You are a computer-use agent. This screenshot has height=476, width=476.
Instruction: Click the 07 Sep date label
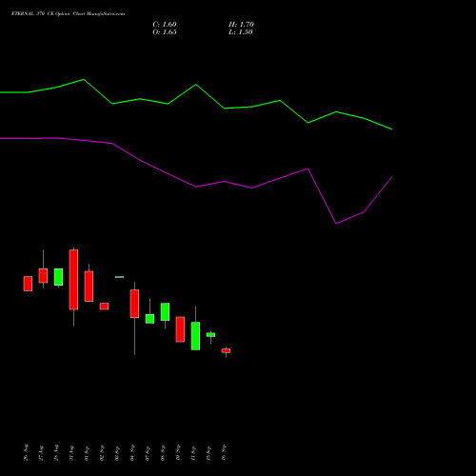click(148, 452)
